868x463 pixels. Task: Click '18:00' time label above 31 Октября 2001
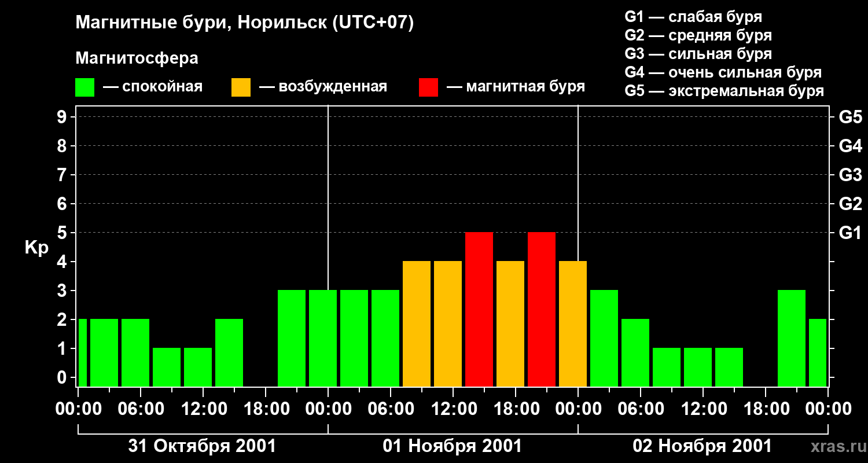(x=267, y=409)
